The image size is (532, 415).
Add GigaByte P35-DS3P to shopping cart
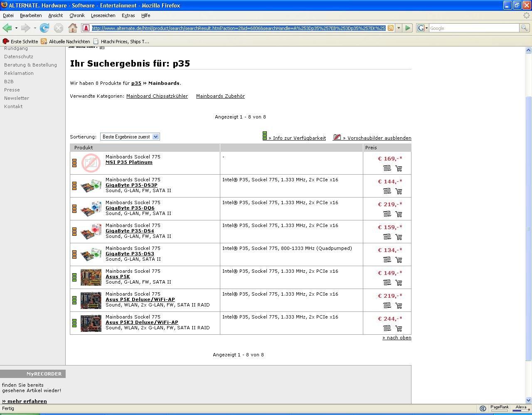(399, 191)
